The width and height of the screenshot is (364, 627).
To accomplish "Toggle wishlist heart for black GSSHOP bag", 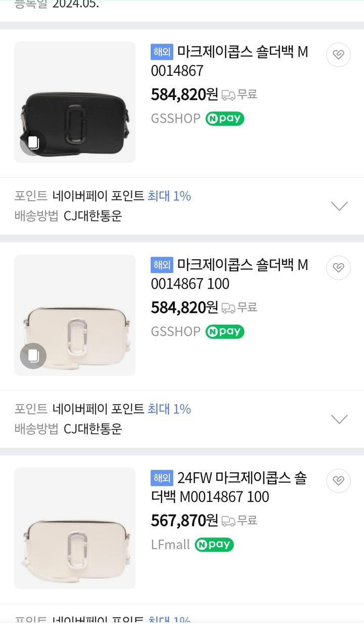I will pyautogui.click(x=338, y=55).
